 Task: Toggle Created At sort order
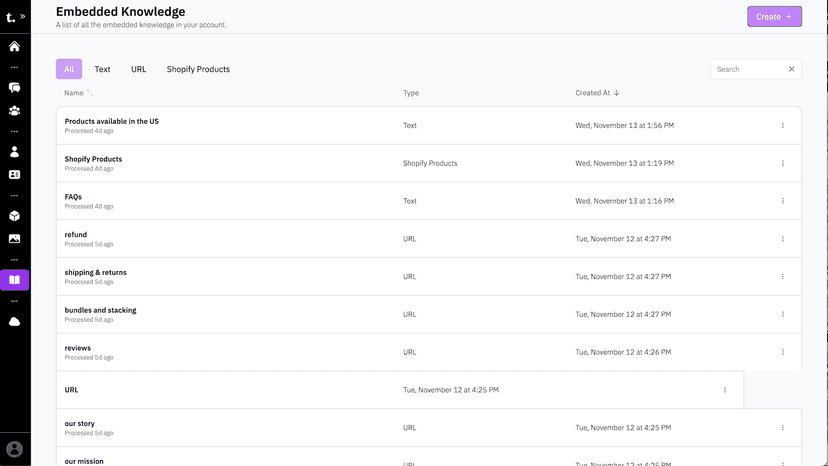pyautogui.click(x=597, y=93)
